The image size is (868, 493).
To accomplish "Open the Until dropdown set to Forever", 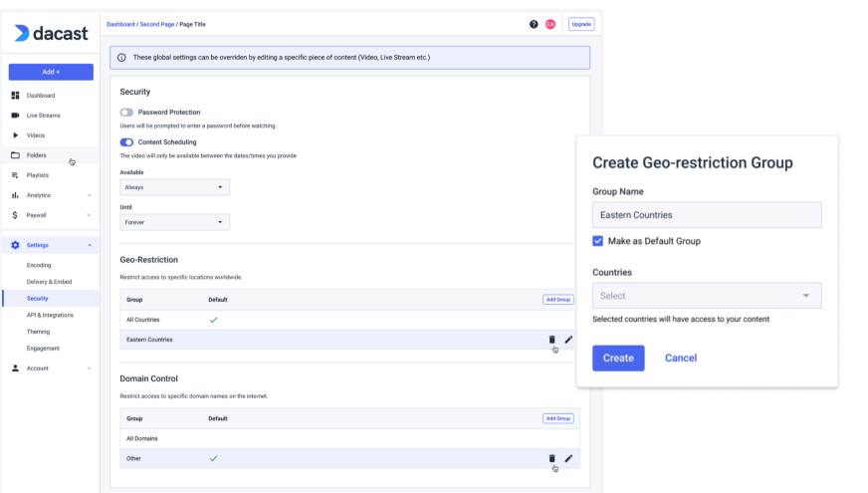I will [175, 222].
